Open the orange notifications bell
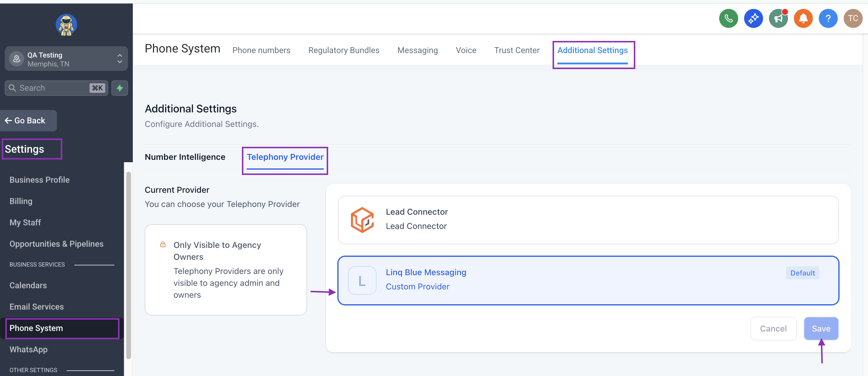868x376 pixels. (803, 18)
